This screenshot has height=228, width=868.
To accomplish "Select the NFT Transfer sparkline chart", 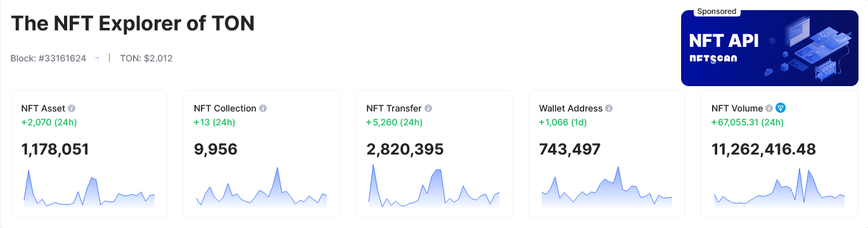I will point(434,186).
